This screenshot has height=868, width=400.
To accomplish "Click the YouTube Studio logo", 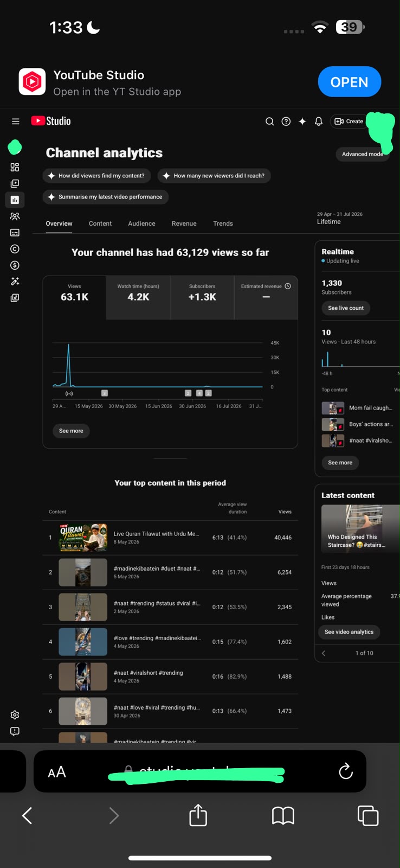I will click(51, 121).
